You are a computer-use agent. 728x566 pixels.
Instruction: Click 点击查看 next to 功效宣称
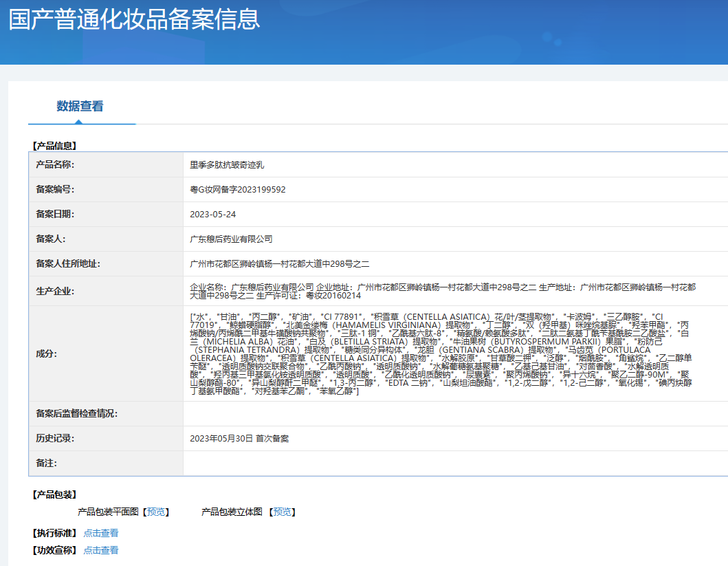coord(101,550)
